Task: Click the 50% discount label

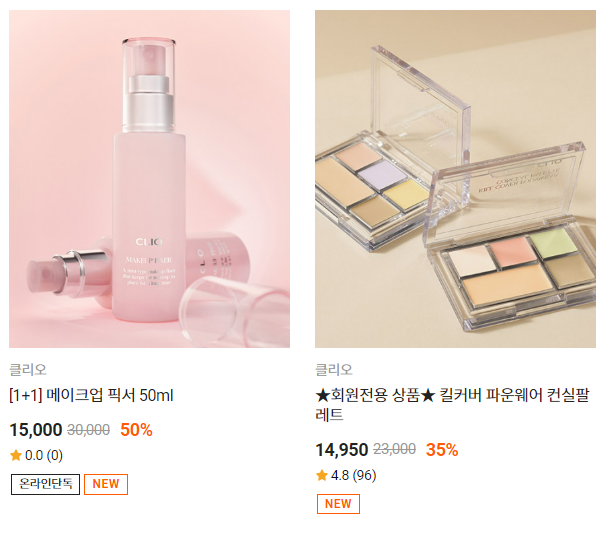Action: click(136, 430)
